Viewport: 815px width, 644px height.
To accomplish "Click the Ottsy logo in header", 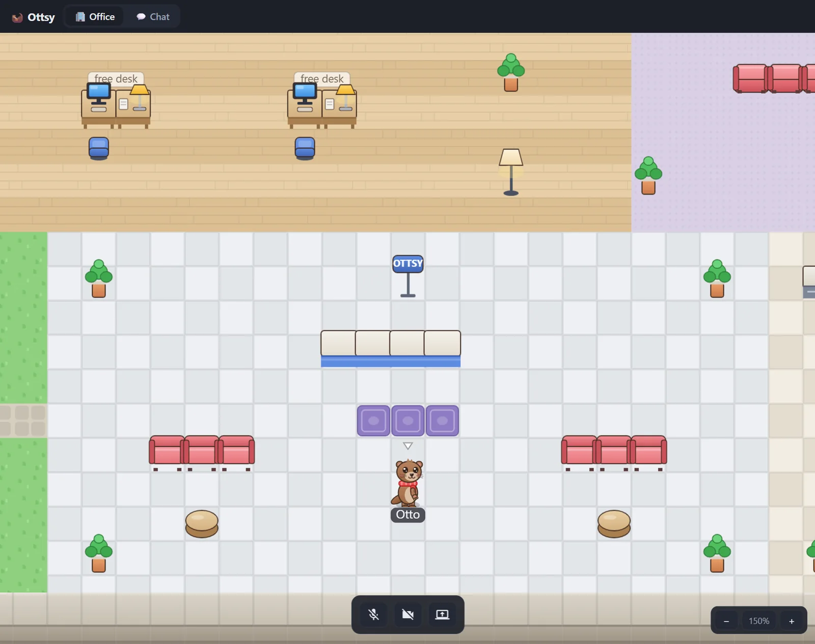I will [33, 17].
